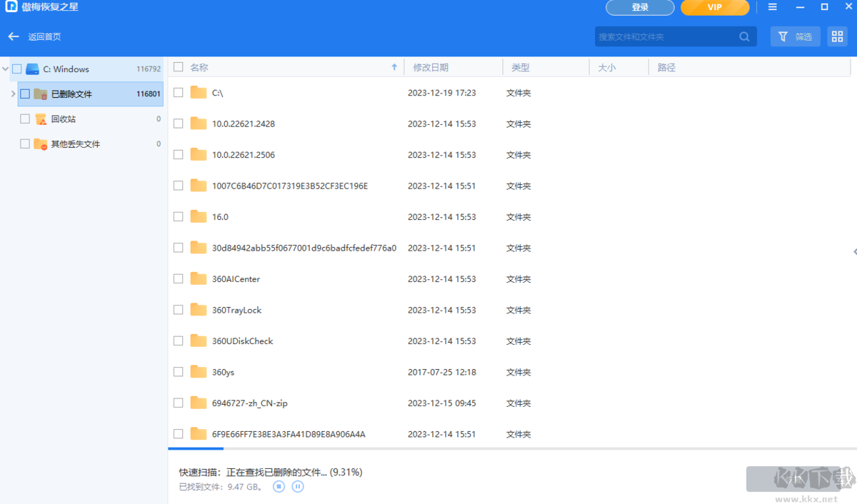This screenshot has height=504, width=857.
Task: Stop the ongoing quick scan
Action: (x=278, y=486)
